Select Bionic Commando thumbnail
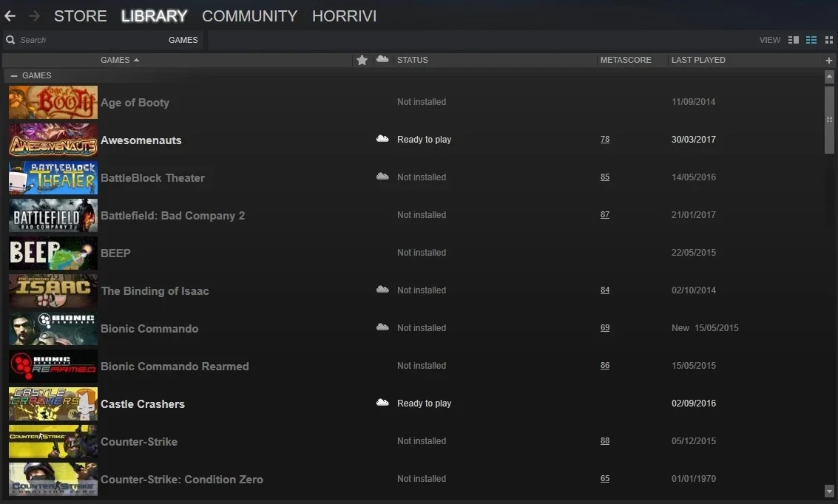This screenshot has width=838, height=504. [53, 328]
